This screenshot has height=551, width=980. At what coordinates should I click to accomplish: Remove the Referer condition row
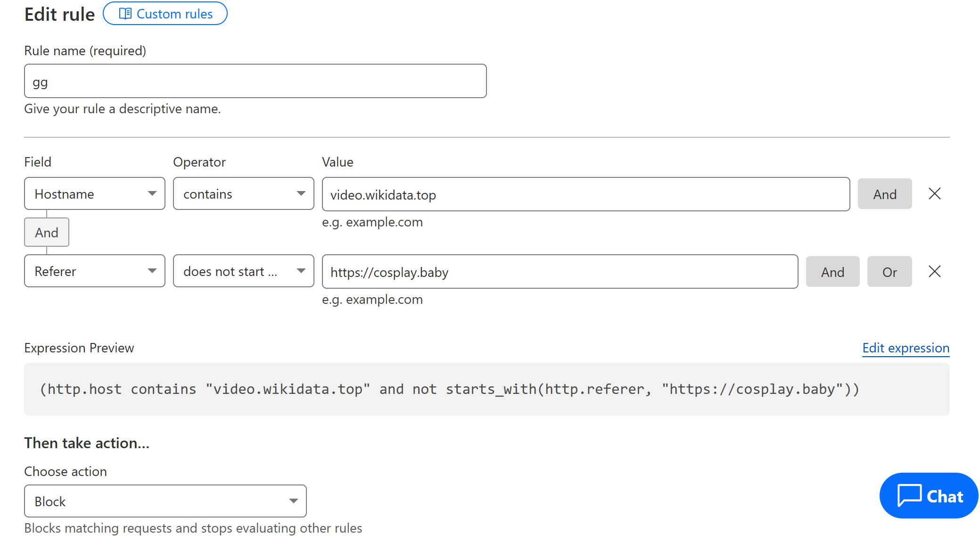[934, 272]
